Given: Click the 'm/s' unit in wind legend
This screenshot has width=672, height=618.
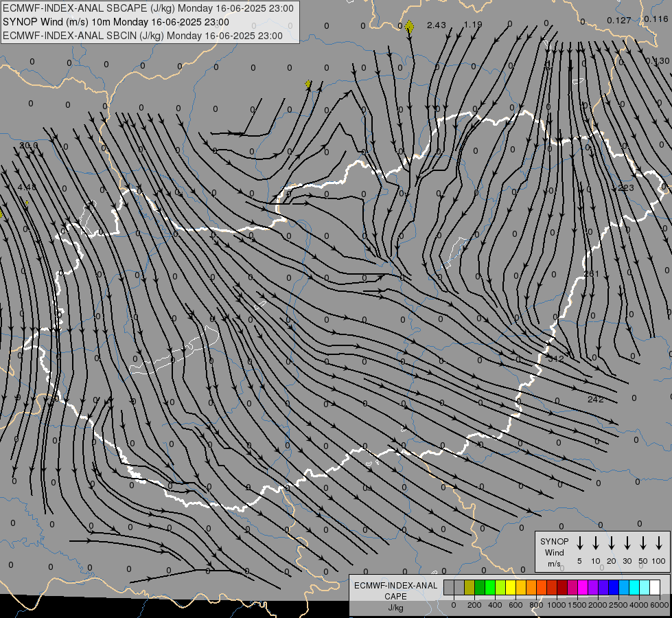Looking at the screenshot, I should (554, 564).
